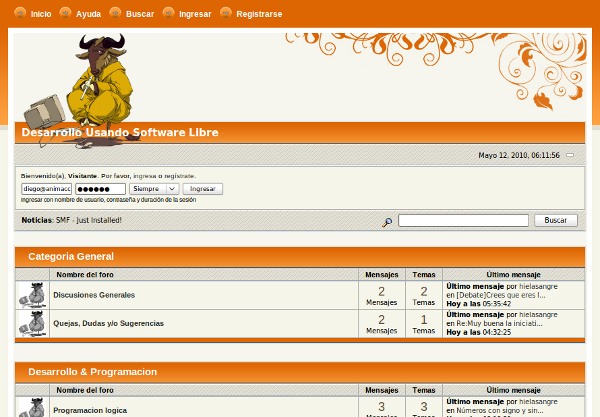Click the gnome icon beside Ingresar menu
This screenshot has width=600, height=417.
[168, 13]
